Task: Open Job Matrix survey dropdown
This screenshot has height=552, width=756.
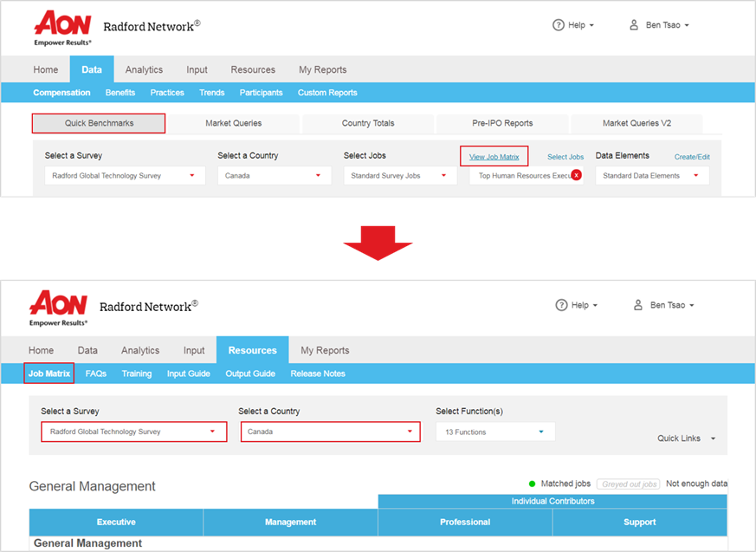Action: click(134, 432)
